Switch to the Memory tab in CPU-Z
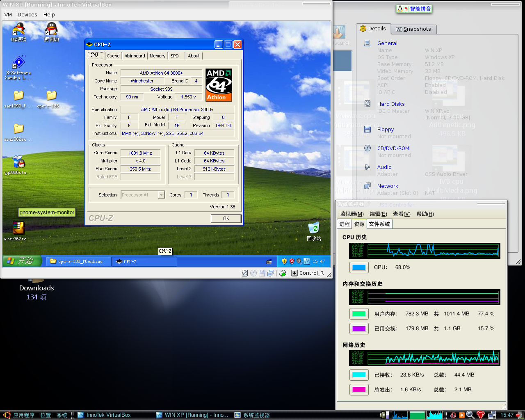This screenshot has height=420, width=525. point(157,56)
